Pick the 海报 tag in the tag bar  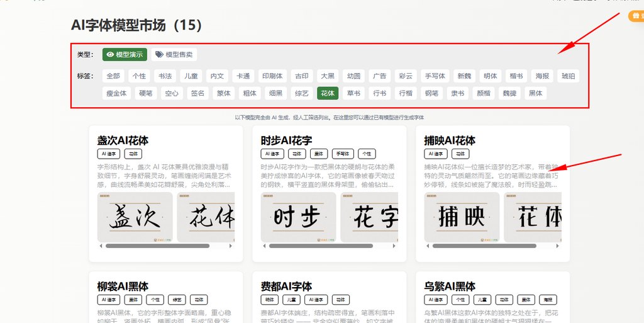click(x=543, y=76)
